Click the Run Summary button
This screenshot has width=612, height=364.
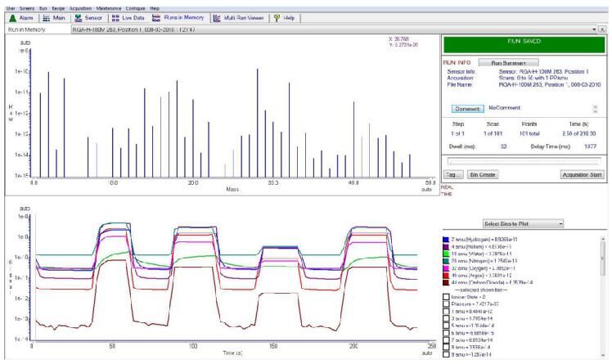click(x=508, y=61)
